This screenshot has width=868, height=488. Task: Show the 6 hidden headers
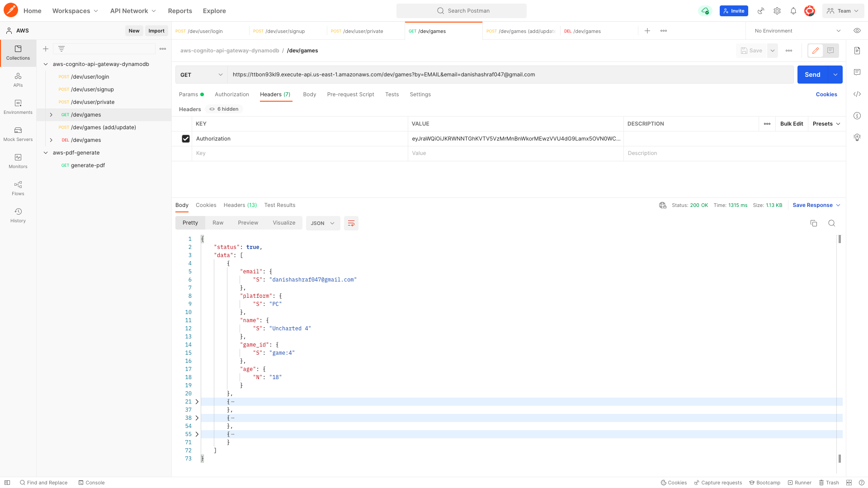pyautogui.click(x=224, y=109)
